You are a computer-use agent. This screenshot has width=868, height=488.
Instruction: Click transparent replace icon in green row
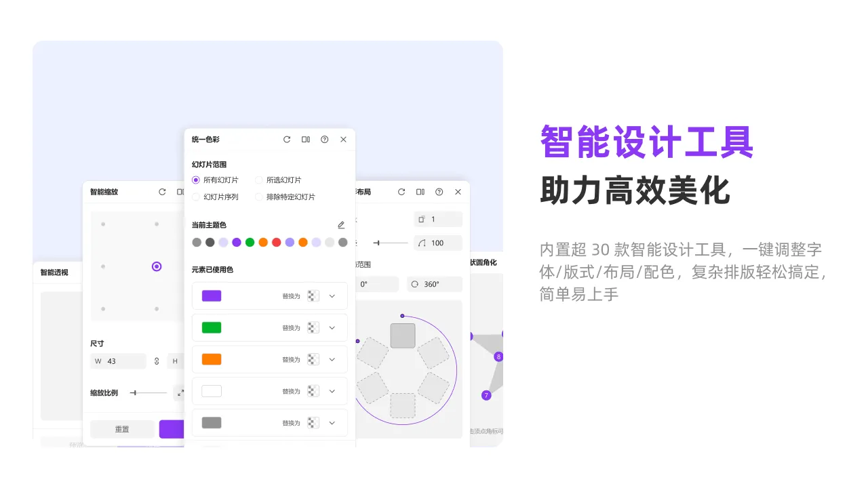coord(313,328)
